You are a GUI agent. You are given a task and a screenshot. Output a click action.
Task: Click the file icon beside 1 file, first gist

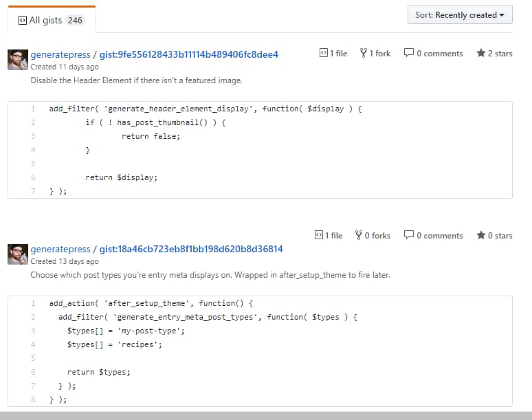tap(323, 53)
